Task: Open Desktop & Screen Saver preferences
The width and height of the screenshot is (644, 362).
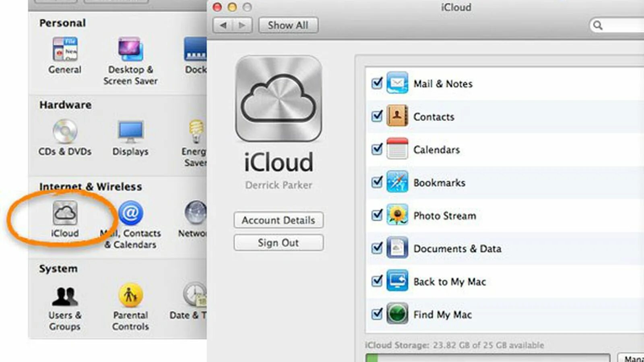Action: (130, 49)
